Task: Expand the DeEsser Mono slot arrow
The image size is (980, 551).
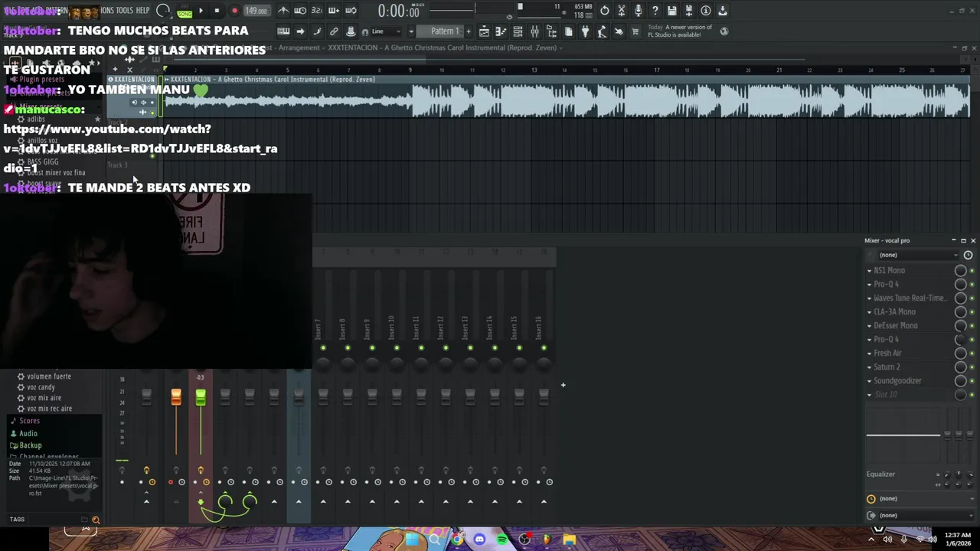Action: pos(869,326)
